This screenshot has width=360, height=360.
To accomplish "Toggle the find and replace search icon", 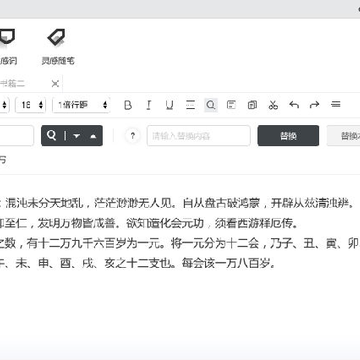I will (211, 105).
